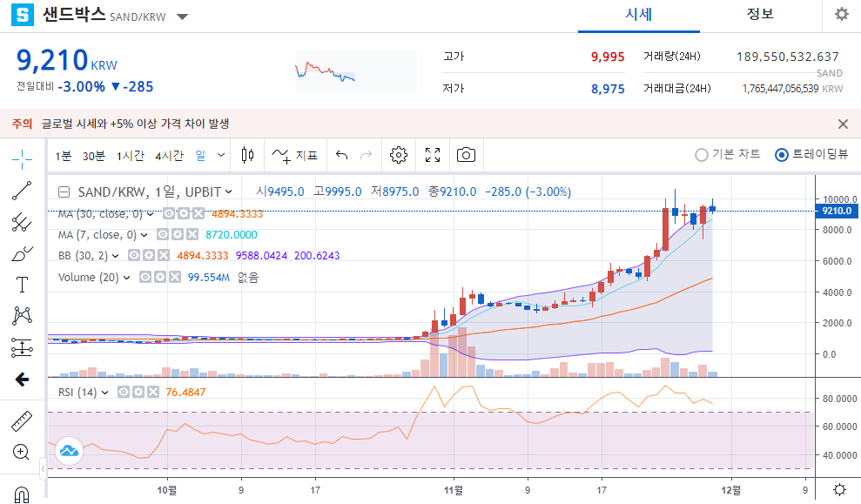This screenshot has height=504, width=861.
Task: Toggle the magnet mode icon
Action: (22, 494)
